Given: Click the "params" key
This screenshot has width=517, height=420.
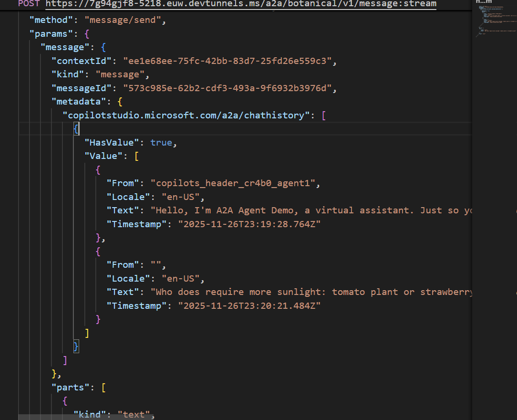Looking at the screenshot, I should 52,34.
